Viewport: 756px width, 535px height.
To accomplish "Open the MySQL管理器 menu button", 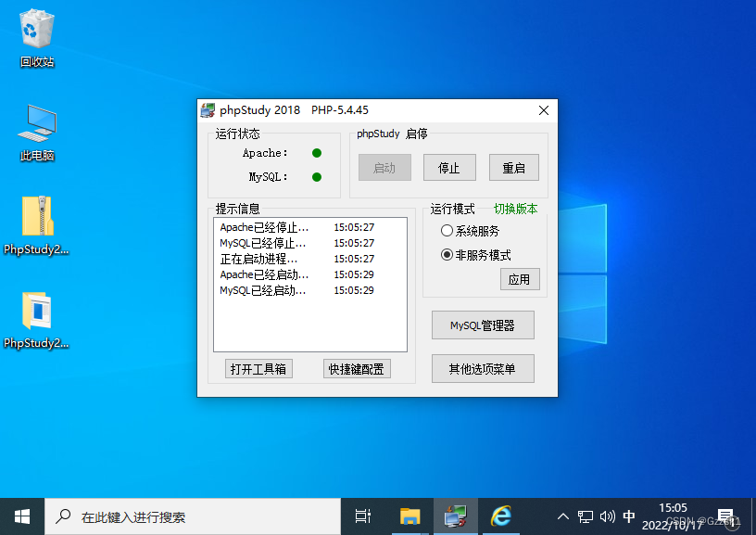I will pyautogui.click(x=483, y=325).
